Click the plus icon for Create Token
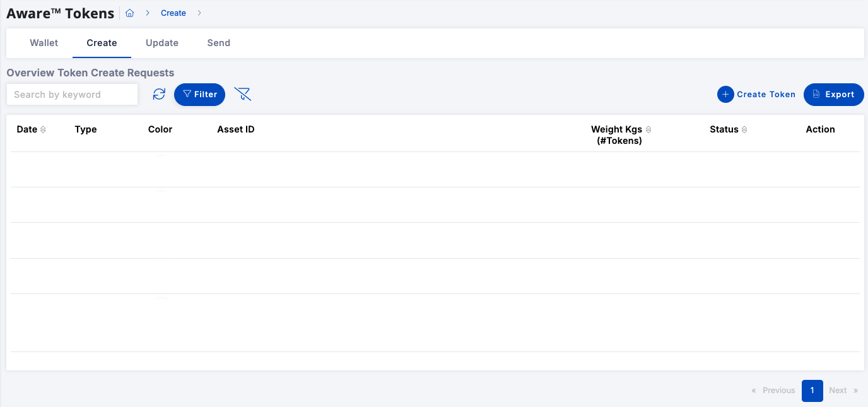The height and width of the screenshot is (407, 868). [725, 94]
